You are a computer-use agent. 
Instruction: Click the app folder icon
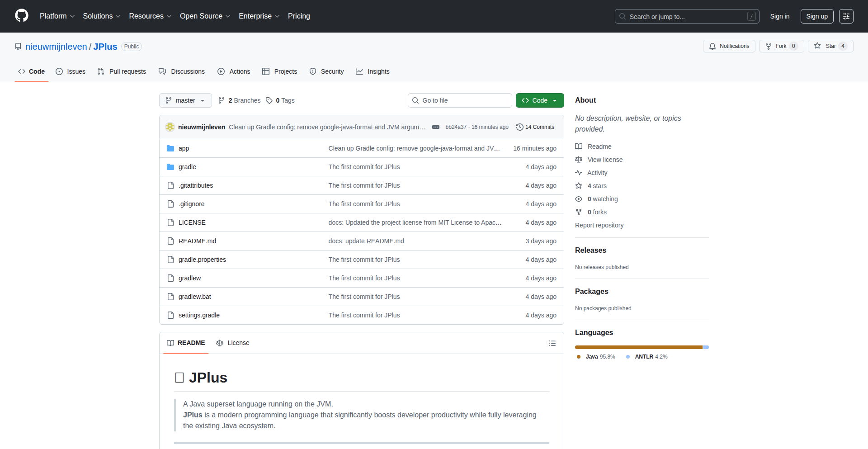coord(170,148)
